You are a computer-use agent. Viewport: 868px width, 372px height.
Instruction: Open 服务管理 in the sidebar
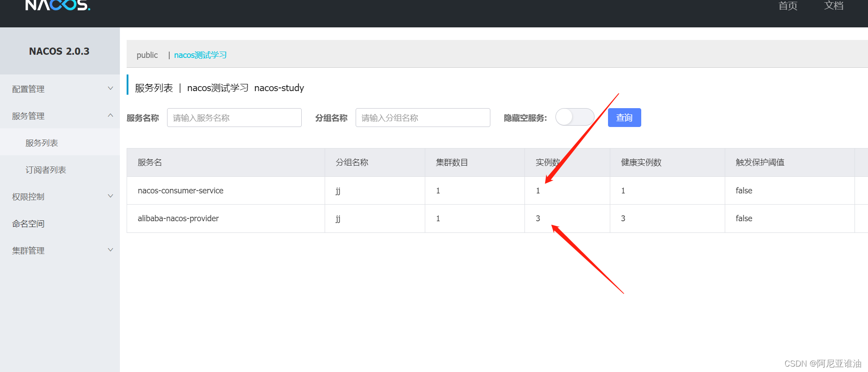[28, 116]
